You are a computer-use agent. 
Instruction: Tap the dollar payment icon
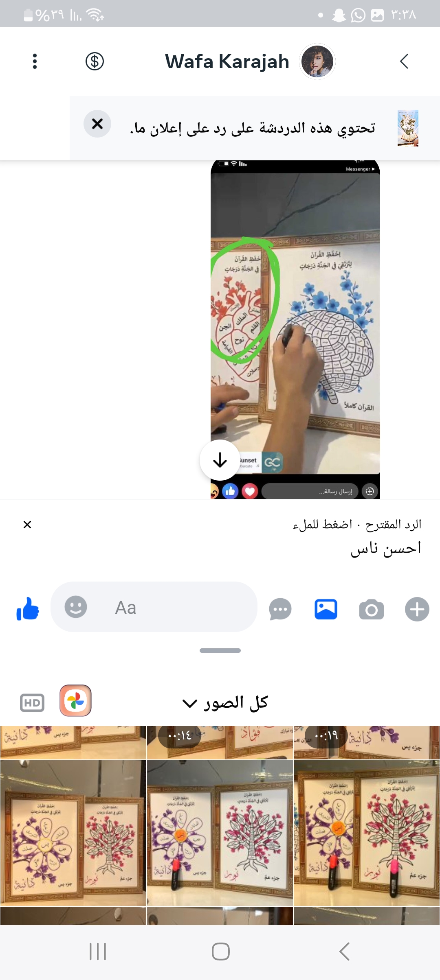pyautogui.click(x=95, y=61)
